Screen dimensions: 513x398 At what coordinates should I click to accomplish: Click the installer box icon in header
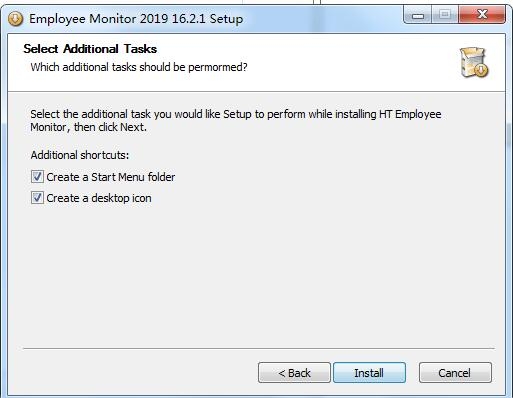point(474,62)
